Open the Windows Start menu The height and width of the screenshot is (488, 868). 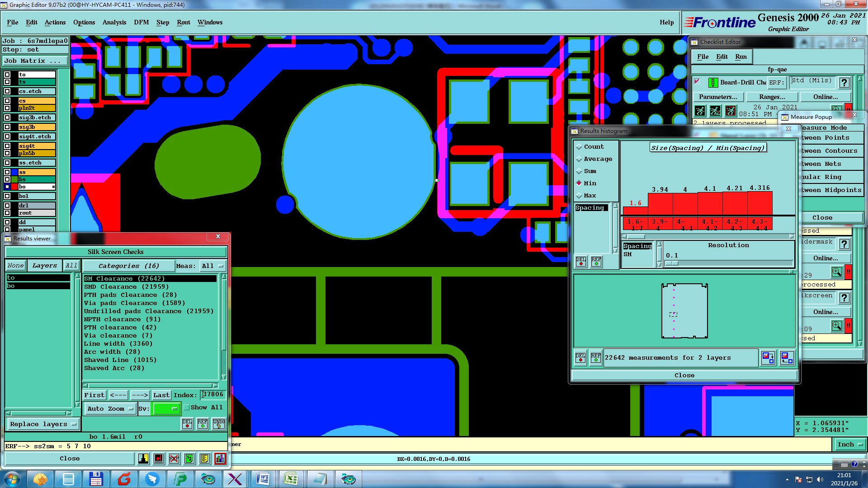[12, 479]
